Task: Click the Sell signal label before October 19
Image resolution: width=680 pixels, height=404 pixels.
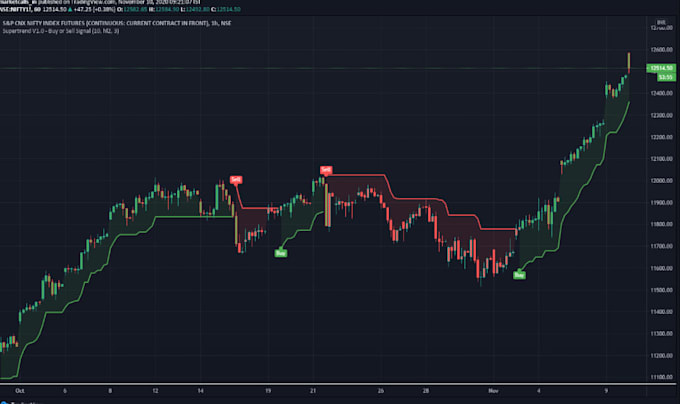Action: click(x=235, y=179)
